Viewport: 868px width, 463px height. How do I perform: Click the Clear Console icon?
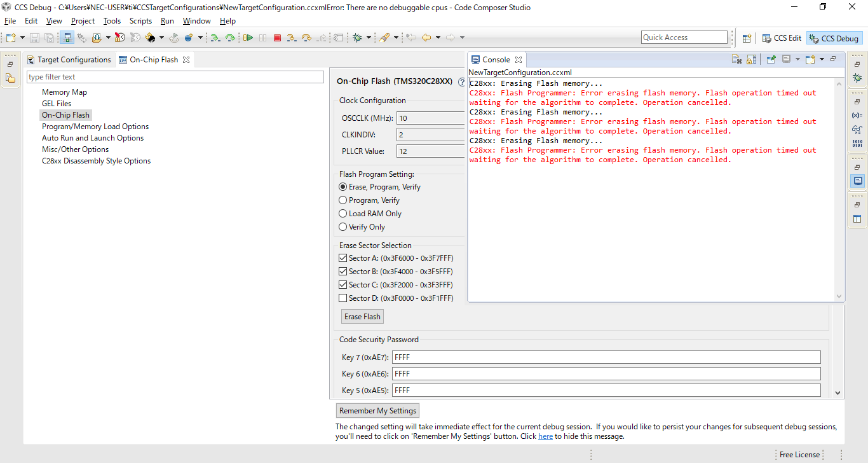(737, 59)
